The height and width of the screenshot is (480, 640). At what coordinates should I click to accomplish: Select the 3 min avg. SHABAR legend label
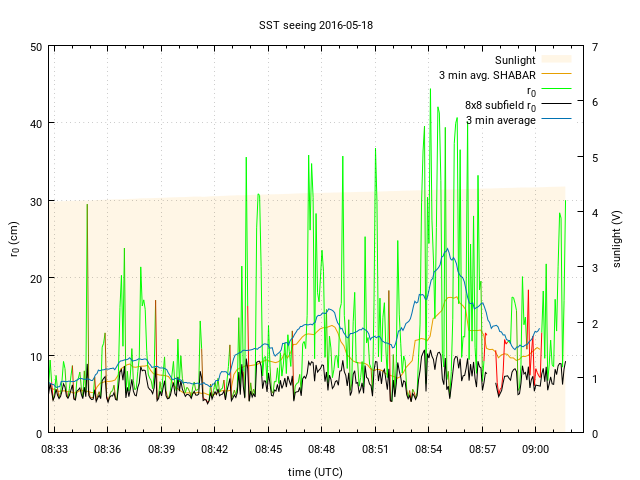pyautogui.click(x=487, y=75)
